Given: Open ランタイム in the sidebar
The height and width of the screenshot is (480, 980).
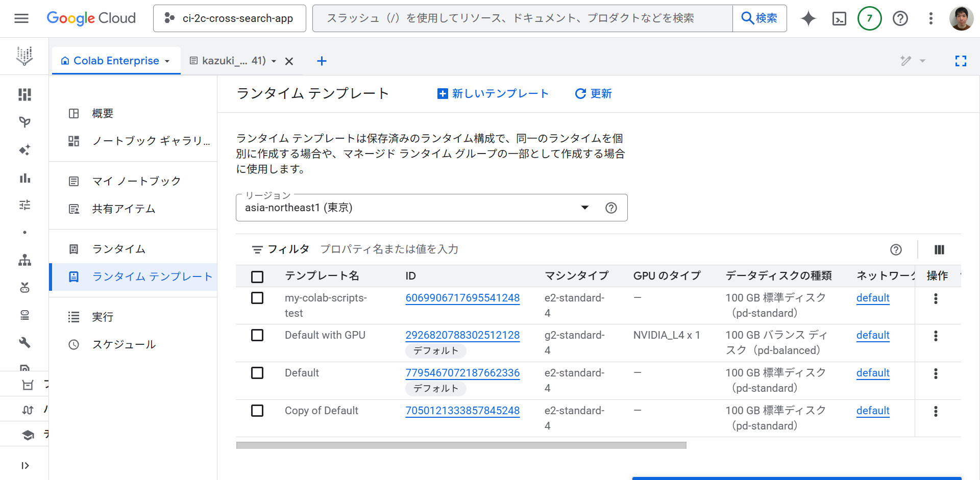Looking at the screenshot, I should [118, 249].
